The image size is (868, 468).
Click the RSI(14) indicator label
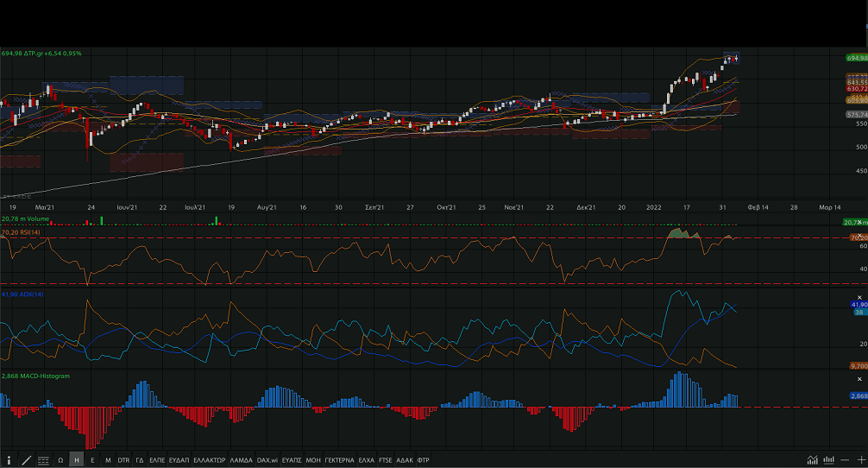point(21,232)
